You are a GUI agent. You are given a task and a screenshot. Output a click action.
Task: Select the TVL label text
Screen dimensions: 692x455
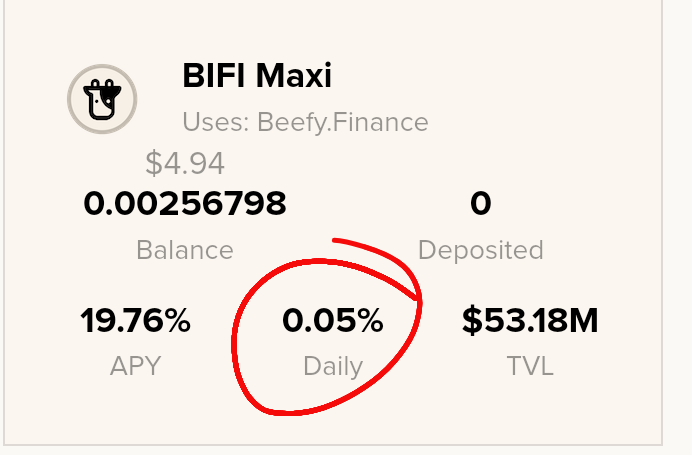530,366
